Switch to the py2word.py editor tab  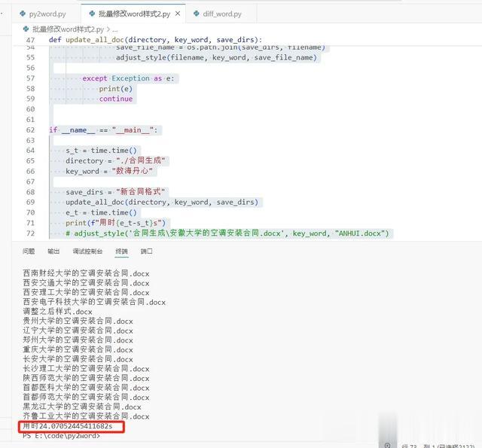click(46, 14)
